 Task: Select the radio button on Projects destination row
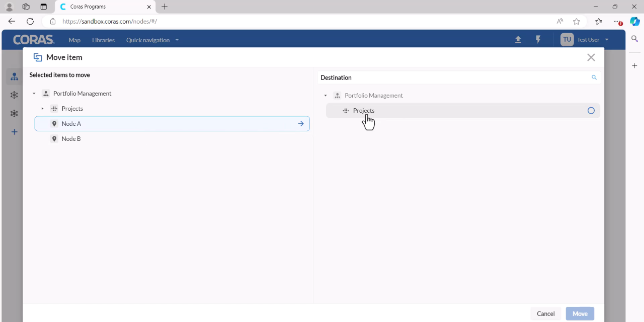coord(591,111)
